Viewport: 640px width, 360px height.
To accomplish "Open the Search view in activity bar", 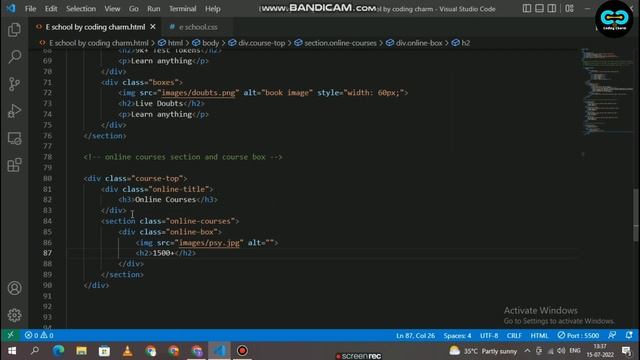I will [x=14, y=56].
